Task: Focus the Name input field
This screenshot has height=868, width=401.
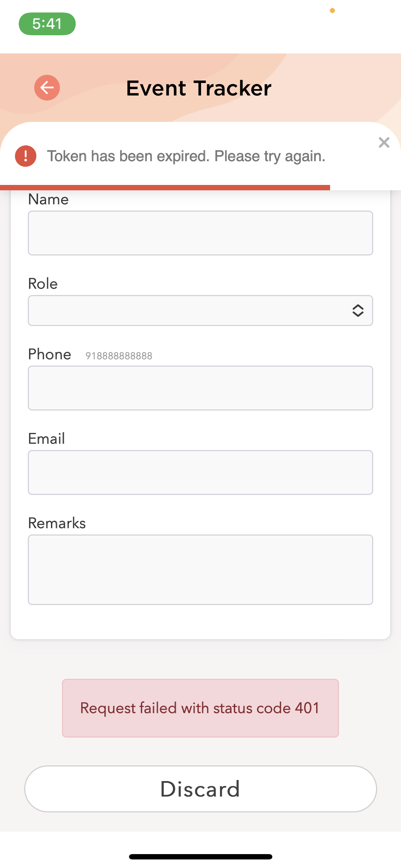Action: (200, 233)
